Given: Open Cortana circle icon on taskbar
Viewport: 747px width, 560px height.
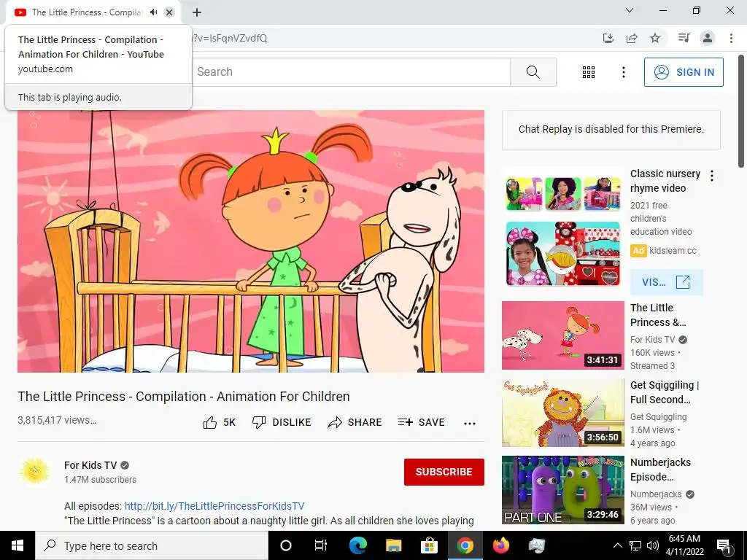Looking at the screenshot, I should pyautogui.click(x=286, y=545).
